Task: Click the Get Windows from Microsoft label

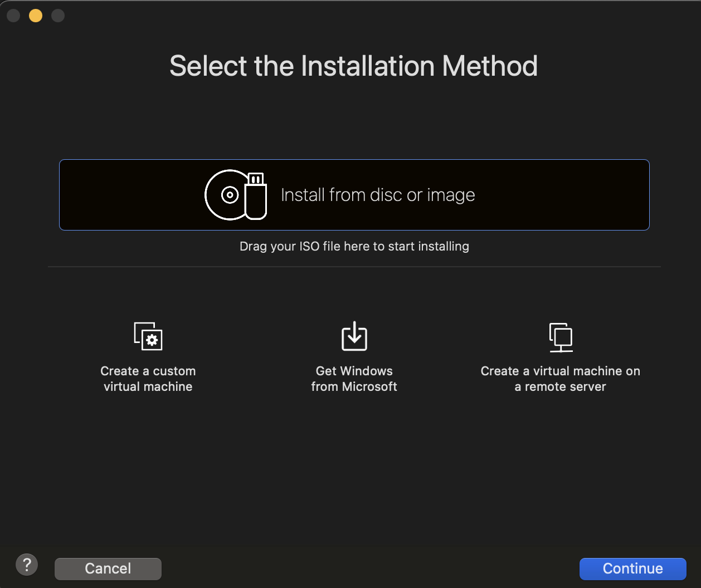Action: pyautogui.click(x=354, y=379)
